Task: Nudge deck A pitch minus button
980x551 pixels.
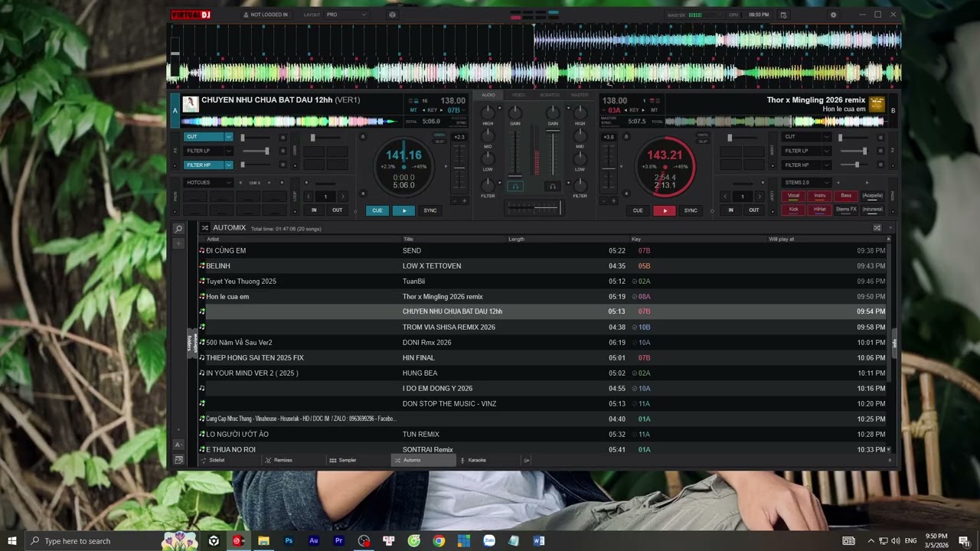Action: 454,201
